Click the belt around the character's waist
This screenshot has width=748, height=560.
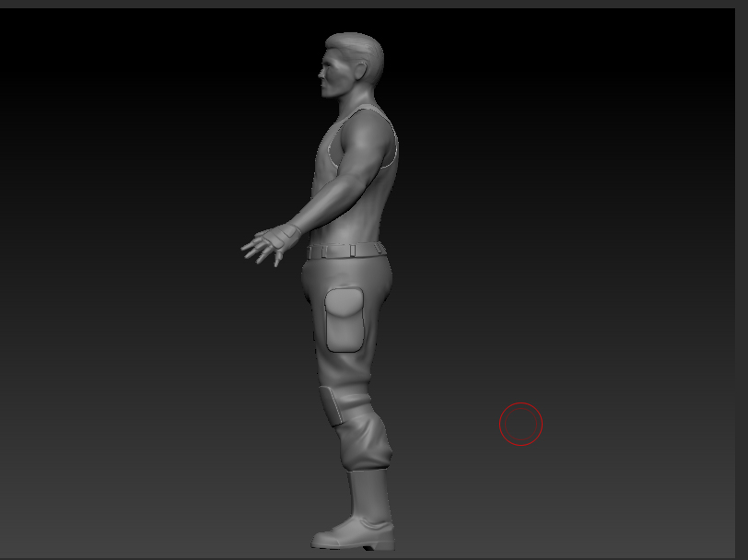pyautogui.click(x=345, y=250)
